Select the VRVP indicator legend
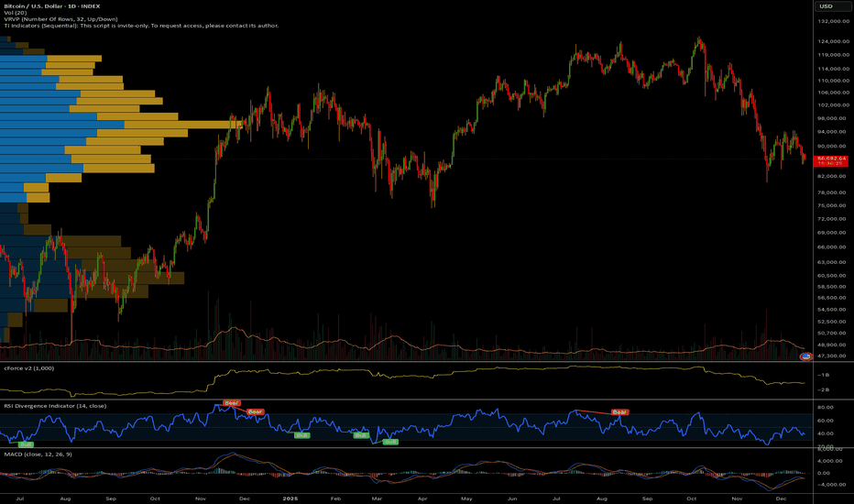Image resolution: width=854 pixels, height=504 pixels. (60, 19)
